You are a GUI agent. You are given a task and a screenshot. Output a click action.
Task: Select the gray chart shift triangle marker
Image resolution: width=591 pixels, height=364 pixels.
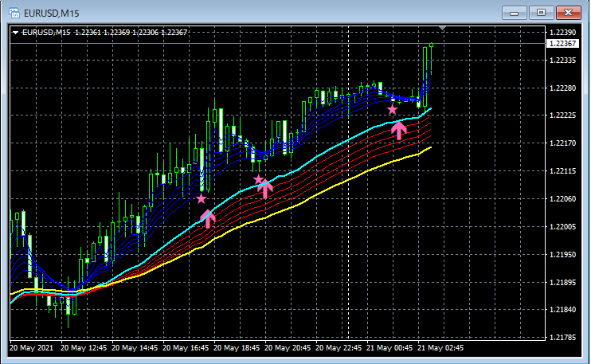[443, 28]
